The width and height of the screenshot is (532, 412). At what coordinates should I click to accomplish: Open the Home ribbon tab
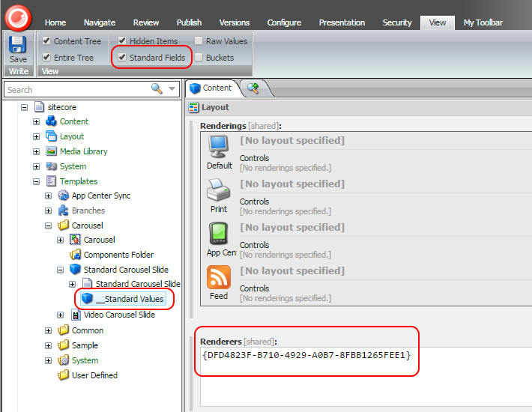click(x=55, y=22)
